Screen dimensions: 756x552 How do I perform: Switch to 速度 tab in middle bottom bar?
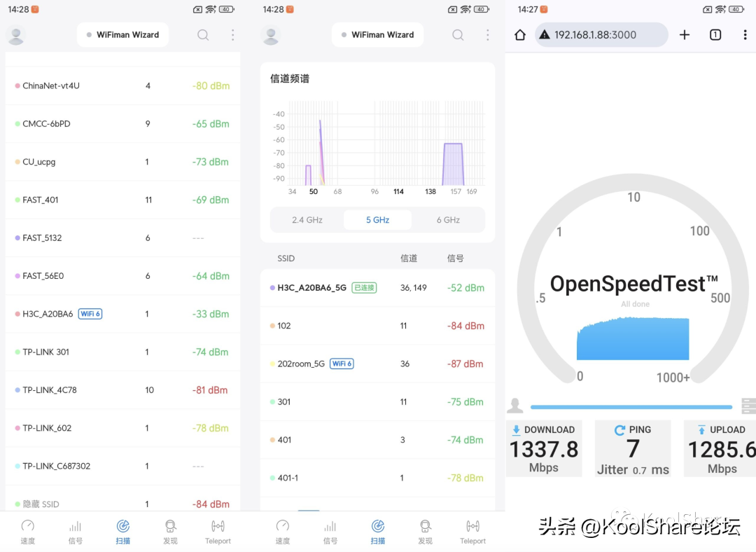pyautogui.click(x=283, y=532)
